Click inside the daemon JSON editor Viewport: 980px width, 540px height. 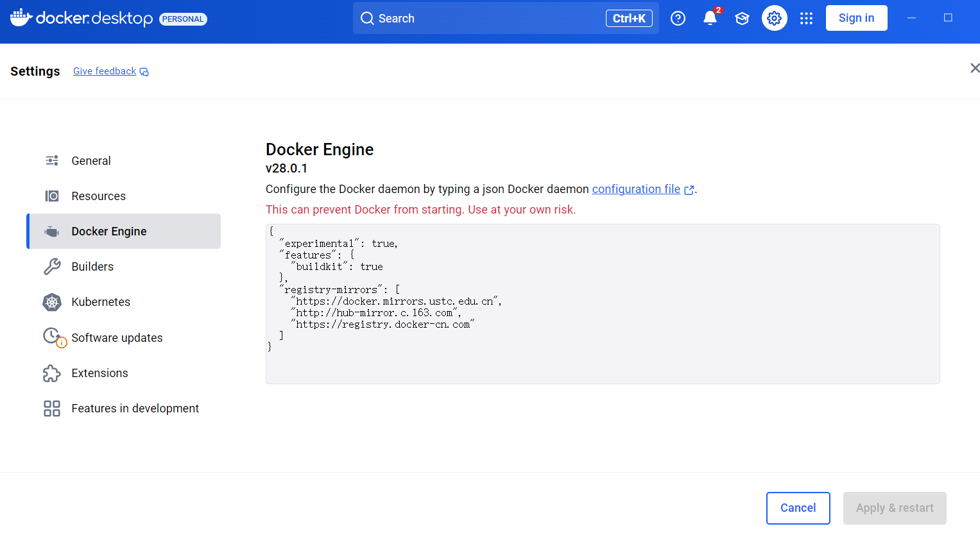pos(603,304)
